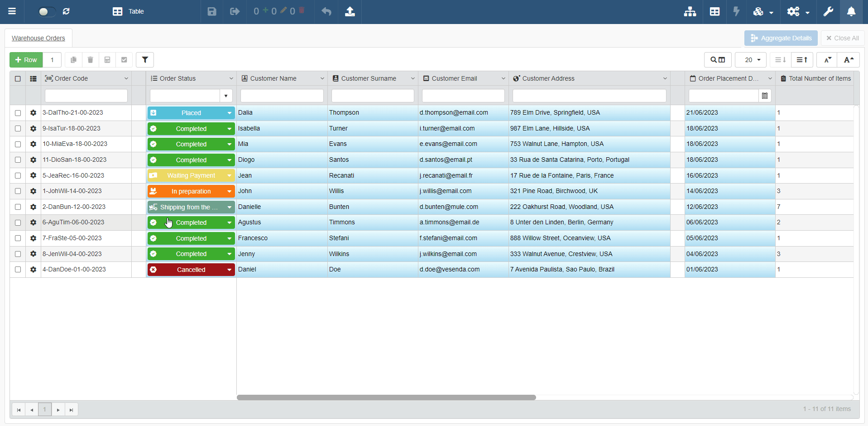
Task: Tick the select-all header checkbox
Action: (x=18, y=78)
